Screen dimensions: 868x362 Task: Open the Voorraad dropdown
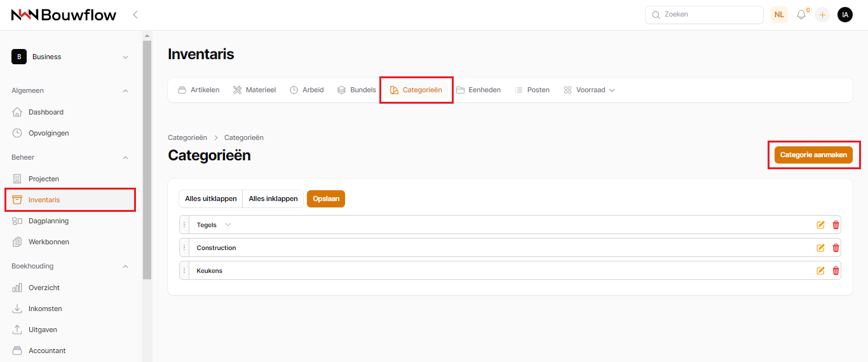[589, 90]
